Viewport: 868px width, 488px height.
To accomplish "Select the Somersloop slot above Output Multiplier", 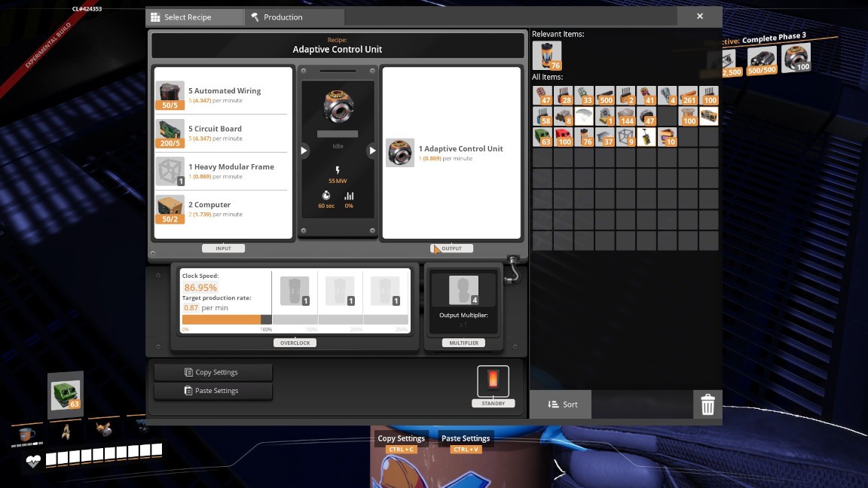I will coord(464,290).
